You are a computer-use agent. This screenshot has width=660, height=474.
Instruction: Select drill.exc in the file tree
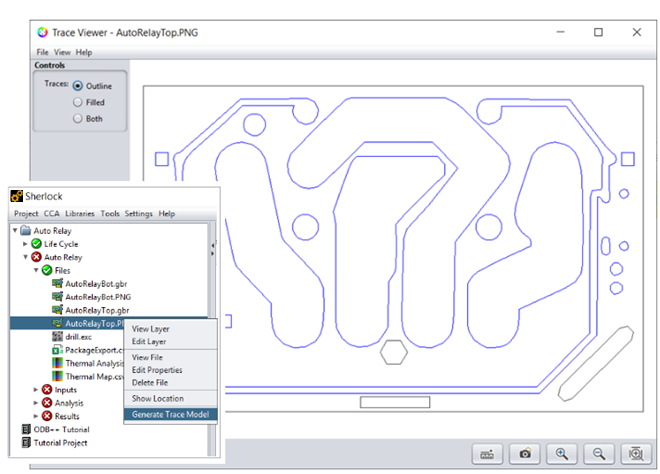tap(78, 337)
